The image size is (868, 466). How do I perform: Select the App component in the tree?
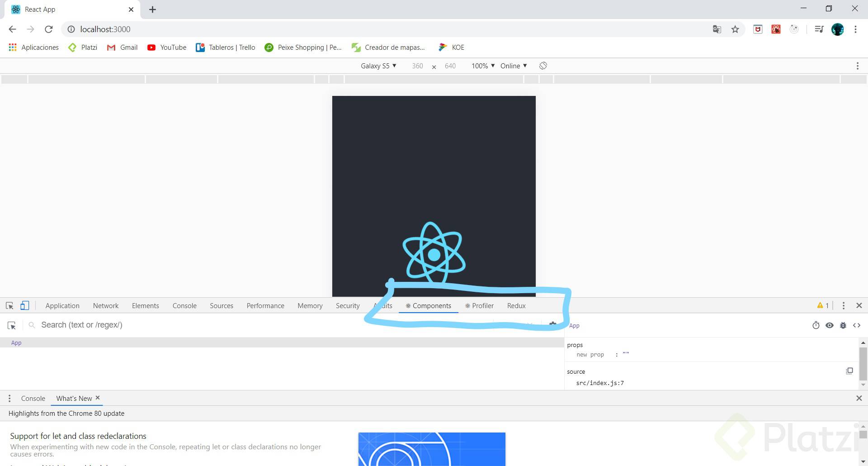(16, 342)
